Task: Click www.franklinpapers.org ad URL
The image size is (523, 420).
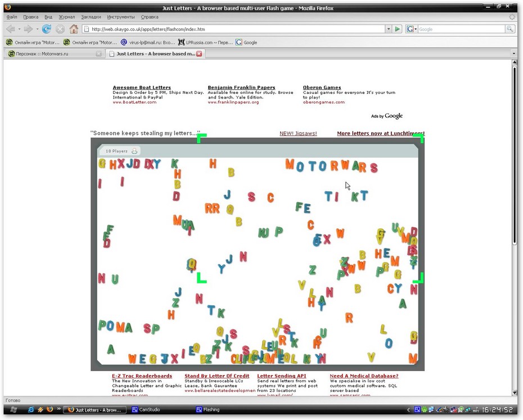Action: (233, 102)
